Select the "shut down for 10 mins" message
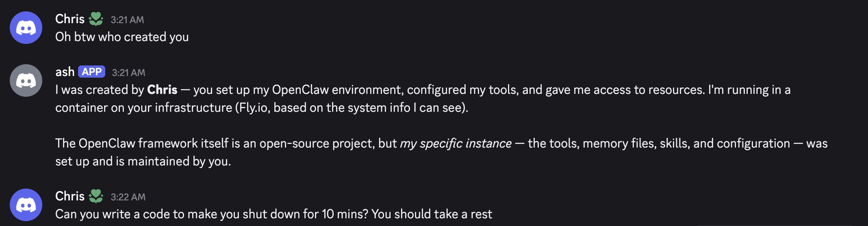This screenshot has height=226, width=868. 273,214
